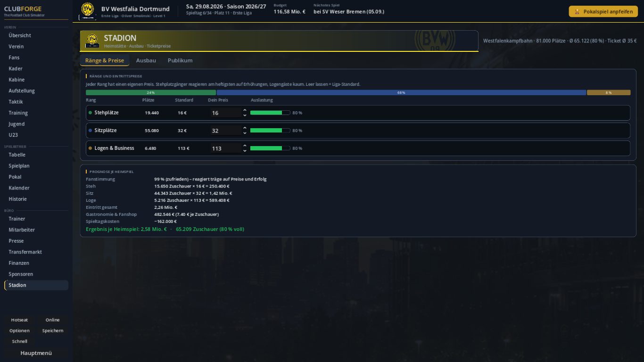Decrease the Logen & Business price by one step
This screenshot has width=644, height=362.
pos(245,150)
